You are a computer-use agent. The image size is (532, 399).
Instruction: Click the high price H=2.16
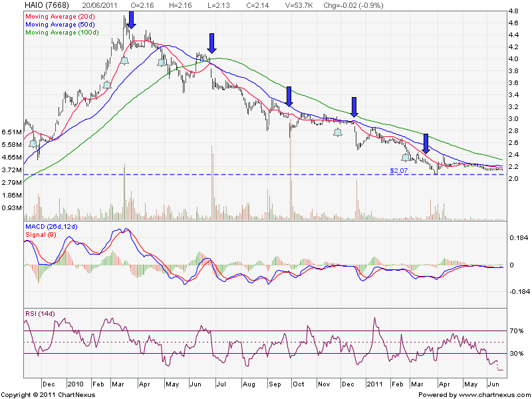coord(180,5)
